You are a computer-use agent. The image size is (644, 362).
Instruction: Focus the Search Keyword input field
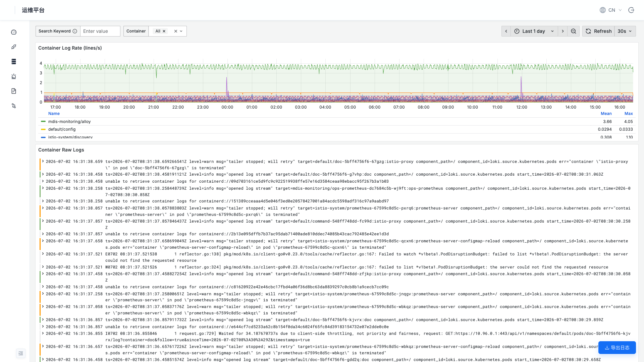(x=100, y=31)
